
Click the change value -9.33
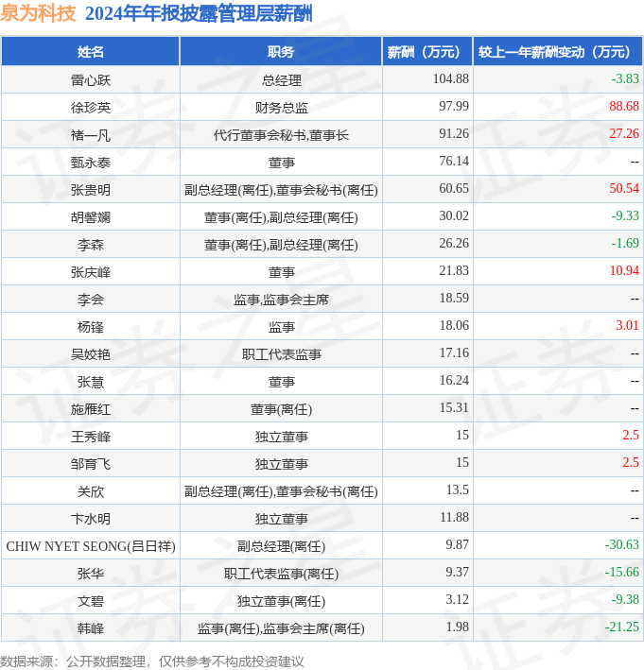(625, 215)
